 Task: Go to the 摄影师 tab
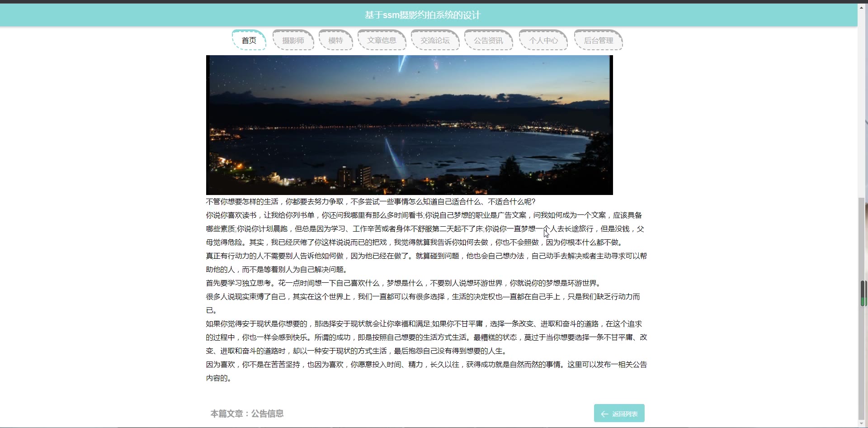click(293, 40)
